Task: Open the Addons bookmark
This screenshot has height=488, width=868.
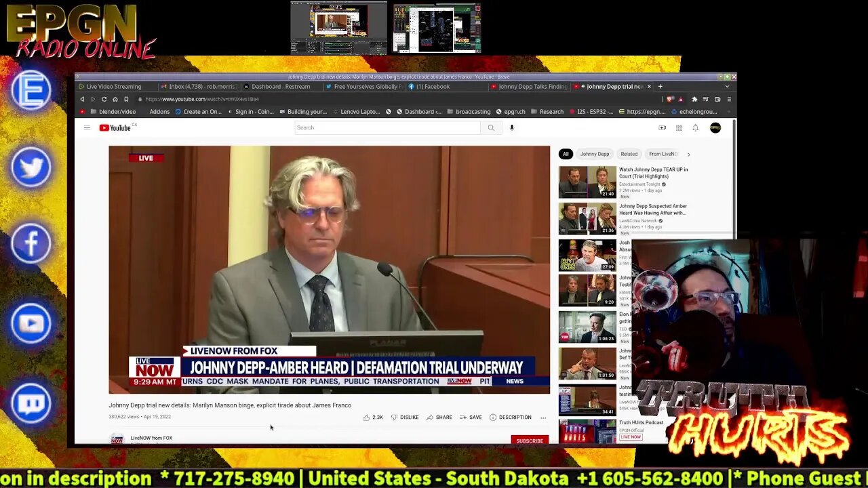Action: 159,112
